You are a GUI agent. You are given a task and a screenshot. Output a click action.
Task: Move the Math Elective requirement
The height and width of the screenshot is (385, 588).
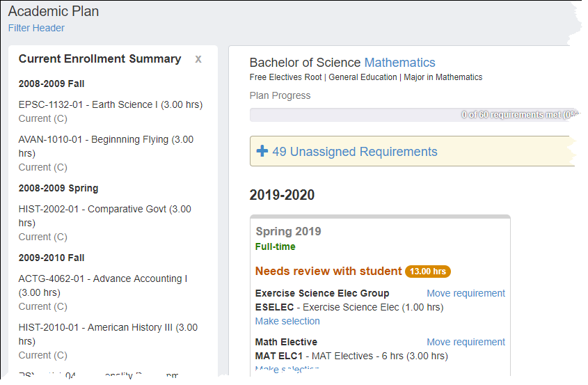tap(466, 342)
